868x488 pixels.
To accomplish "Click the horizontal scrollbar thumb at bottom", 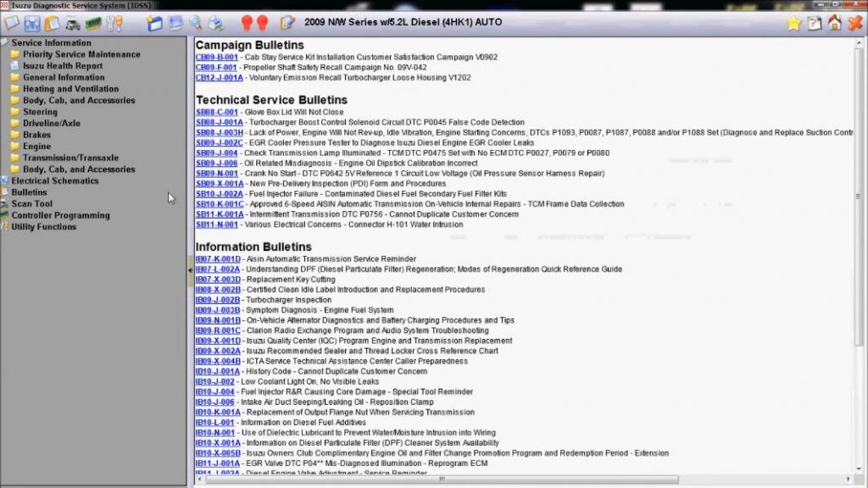I will point(441,480).
